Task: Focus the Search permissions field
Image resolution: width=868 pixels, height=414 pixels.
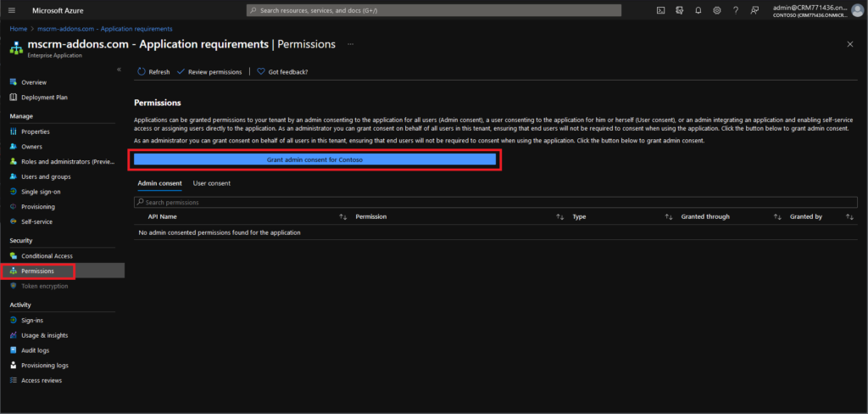Action: (495, 202)
